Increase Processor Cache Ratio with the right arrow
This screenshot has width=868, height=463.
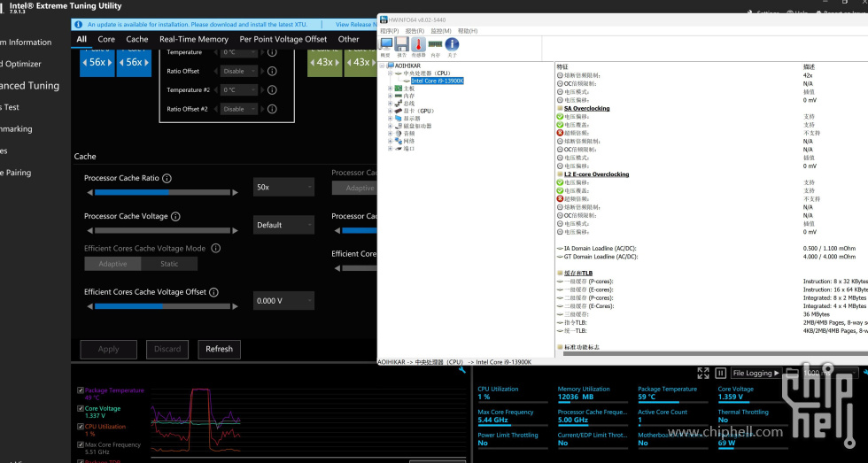pos(236,192)
